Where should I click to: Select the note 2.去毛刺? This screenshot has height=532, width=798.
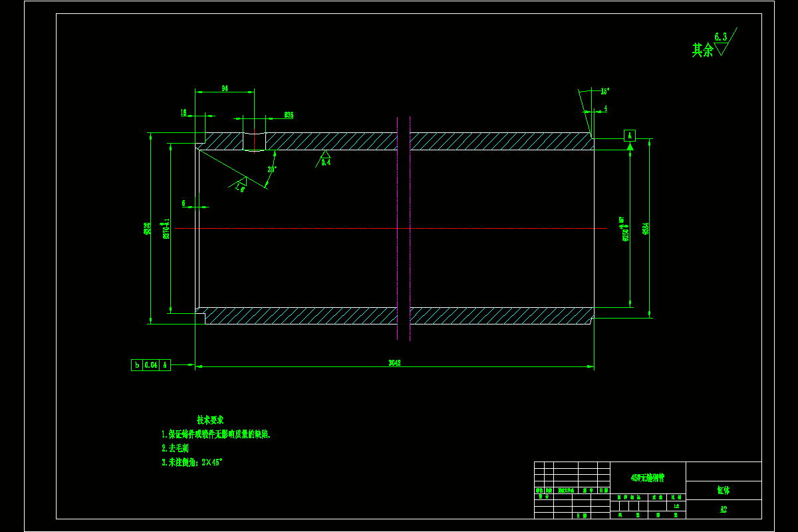click(x=175, y=448)
